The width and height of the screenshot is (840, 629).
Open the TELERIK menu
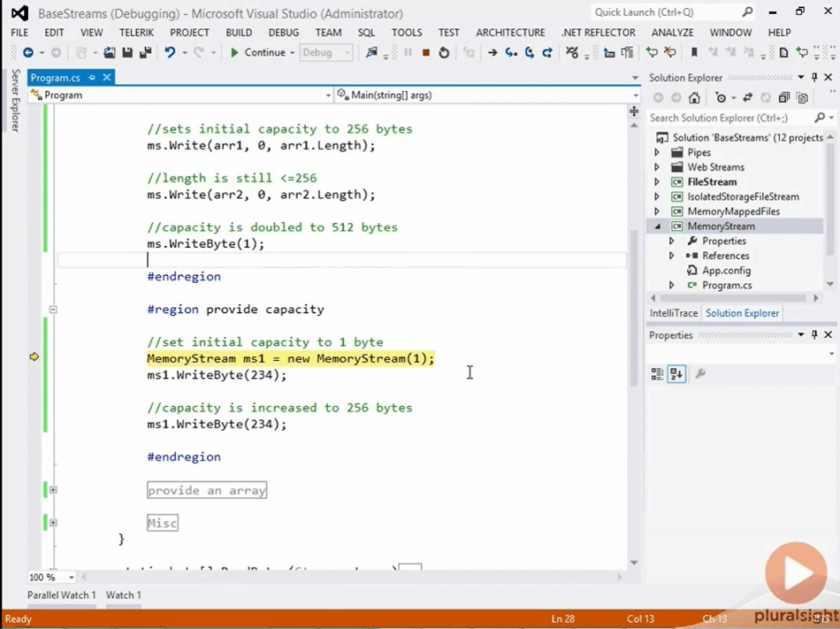[136, 32]
